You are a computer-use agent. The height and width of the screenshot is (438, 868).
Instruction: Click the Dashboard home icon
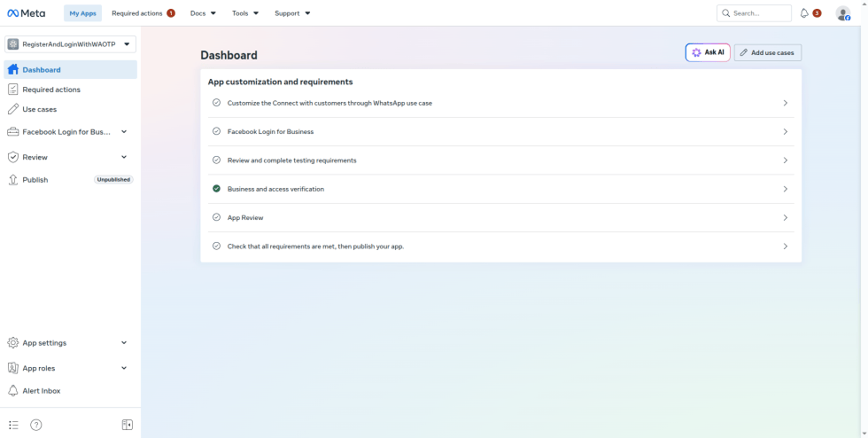[13, 70]
